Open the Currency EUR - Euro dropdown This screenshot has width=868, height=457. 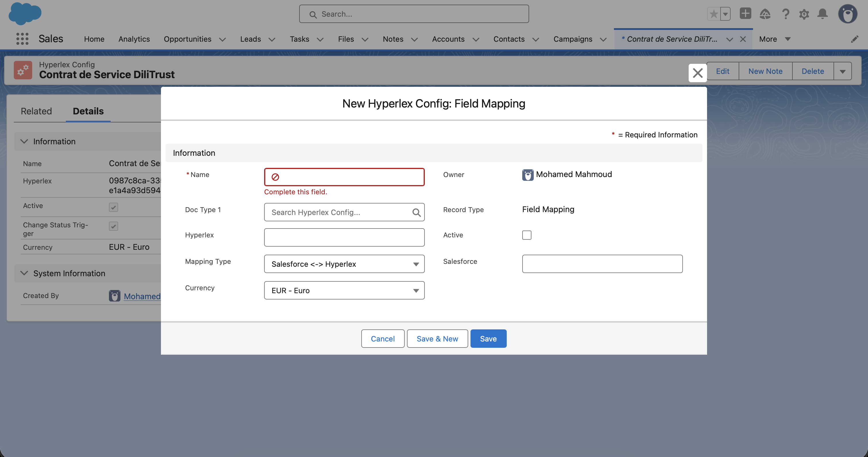click(344, 290)
